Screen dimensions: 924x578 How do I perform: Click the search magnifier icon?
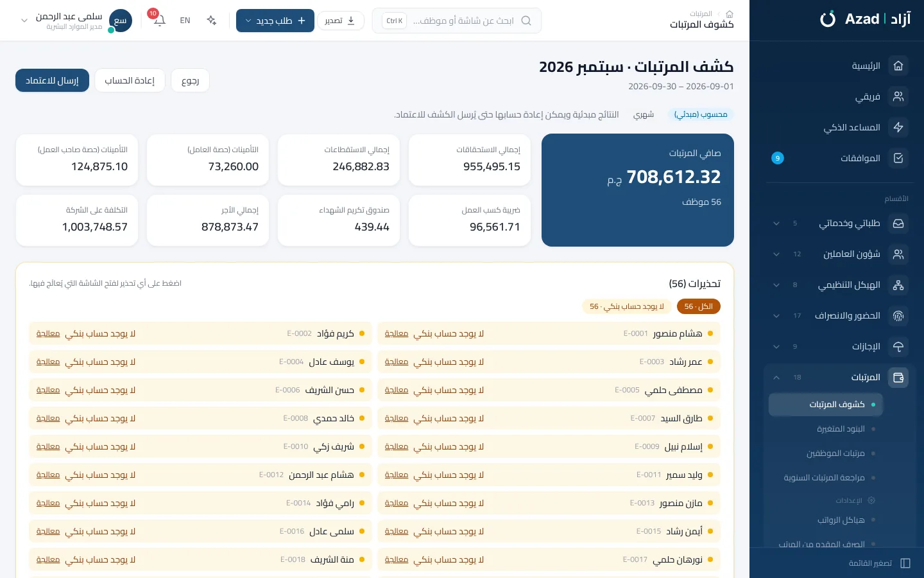[526, 21]
